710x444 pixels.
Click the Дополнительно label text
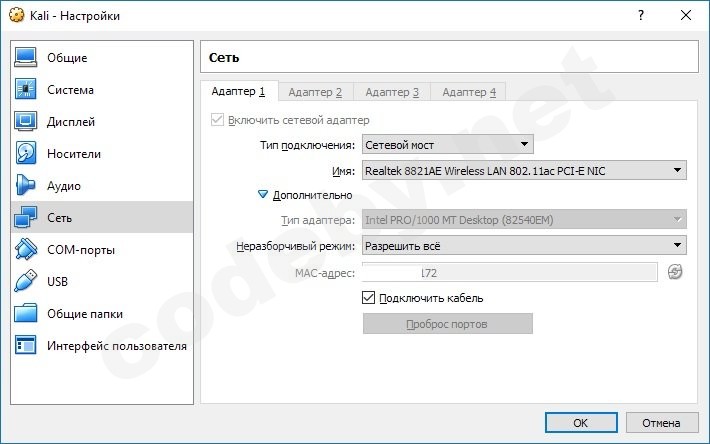[312, 195]
